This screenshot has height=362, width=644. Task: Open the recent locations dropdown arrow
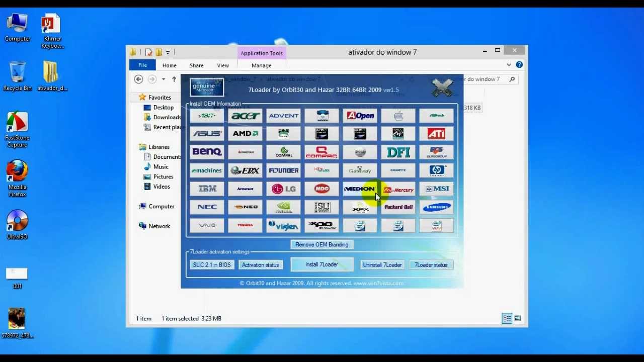point(164,79)
